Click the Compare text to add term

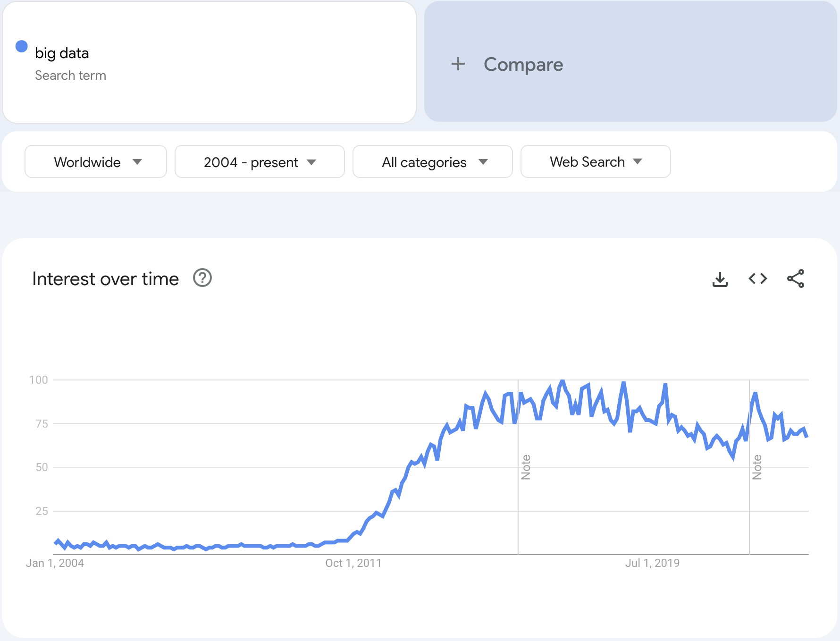click(523, 65)
